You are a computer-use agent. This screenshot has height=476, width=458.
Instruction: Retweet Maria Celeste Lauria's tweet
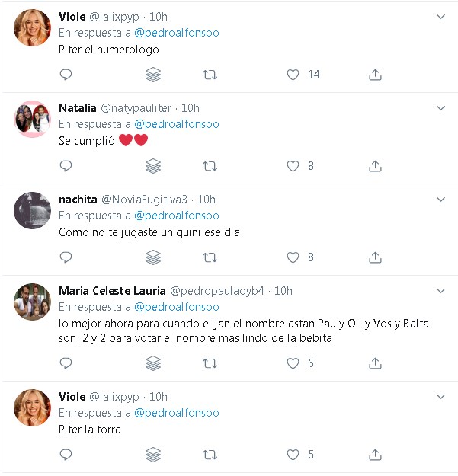pyautogui.click(x=210, y=363)
